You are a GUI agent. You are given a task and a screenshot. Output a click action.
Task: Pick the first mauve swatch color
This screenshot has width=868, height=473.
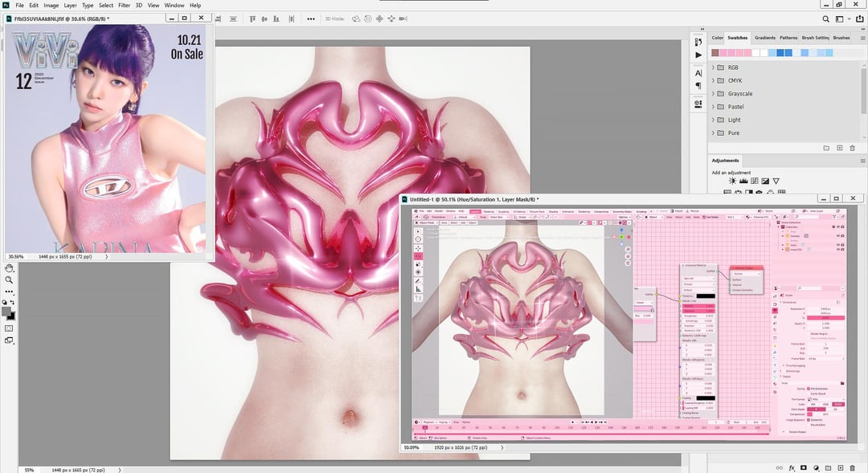[715, 53]
